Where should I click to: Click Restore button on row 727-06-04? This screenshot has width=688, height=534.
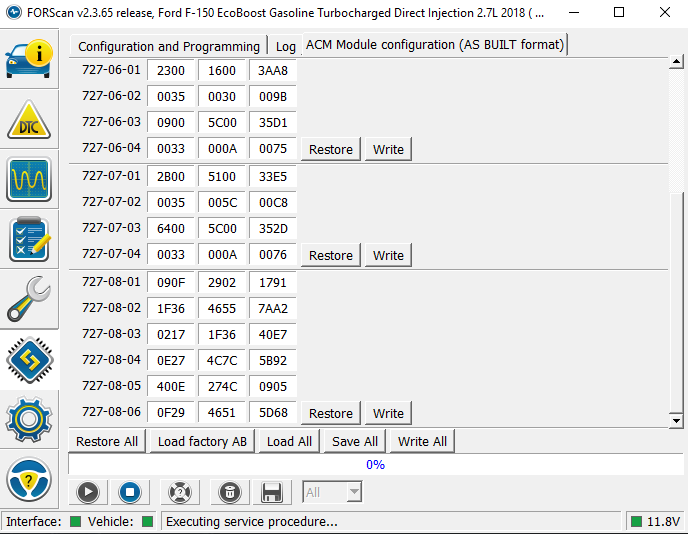[x=331, y=149]
